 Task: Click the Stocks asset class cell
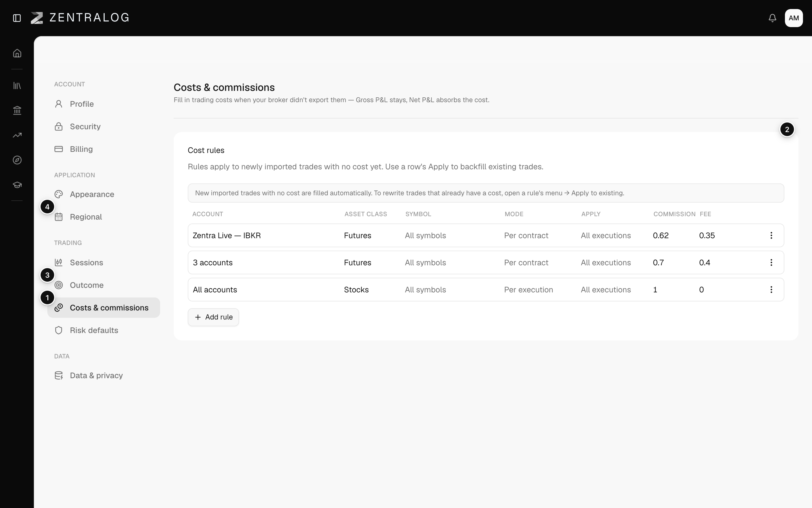(x=356, y=290)
